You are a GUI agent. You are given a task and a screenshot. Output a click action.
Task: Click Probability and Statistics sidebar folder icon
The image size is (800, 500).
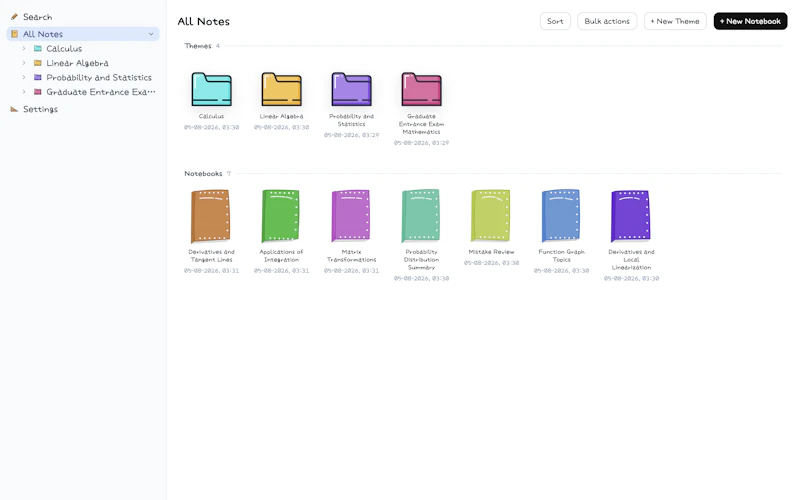pyautogui.click(x=38, y=77)
